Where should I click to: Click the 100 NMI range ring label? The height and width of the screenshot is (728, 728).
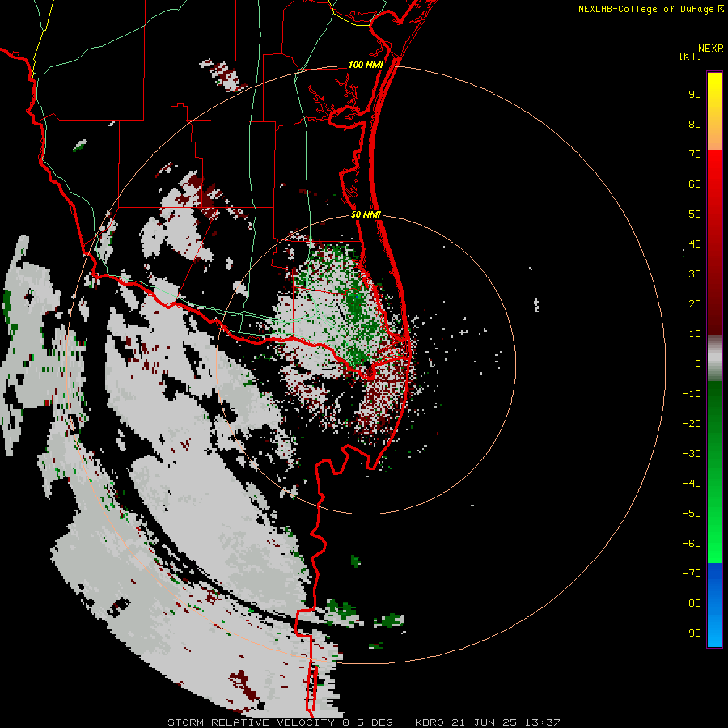(366, 65)
